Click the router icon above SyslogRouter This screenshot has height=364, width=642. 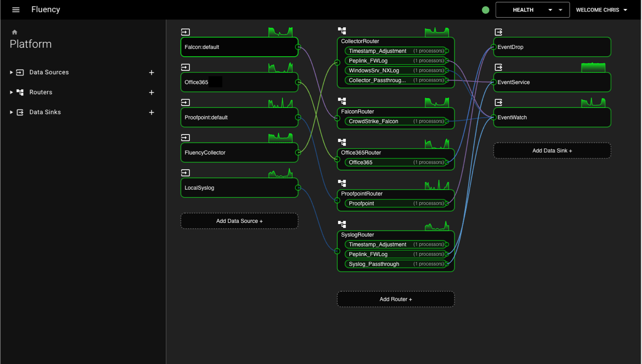342,224
